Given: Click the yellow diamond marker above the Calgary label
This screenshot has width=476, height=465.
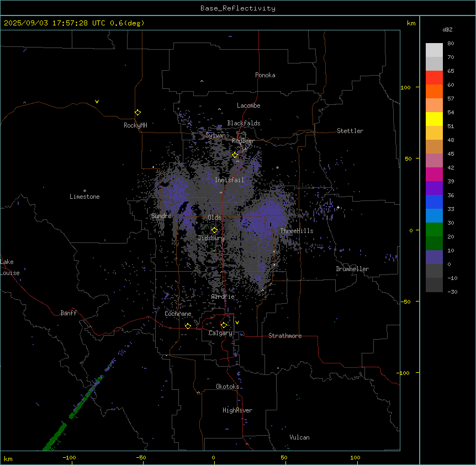Looking at the screenshot, I should pyautogui.click(x=224, y=325).
